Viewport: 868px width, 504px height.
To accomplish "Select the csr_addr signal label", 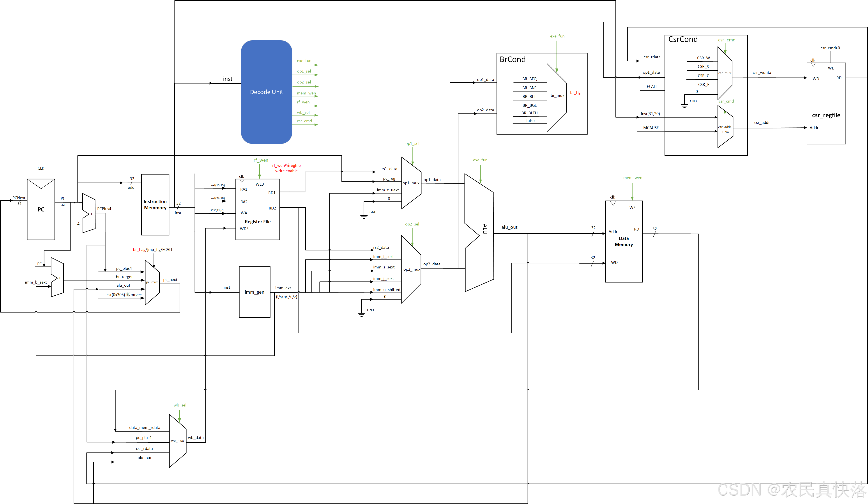I will (x=762, y=122).
